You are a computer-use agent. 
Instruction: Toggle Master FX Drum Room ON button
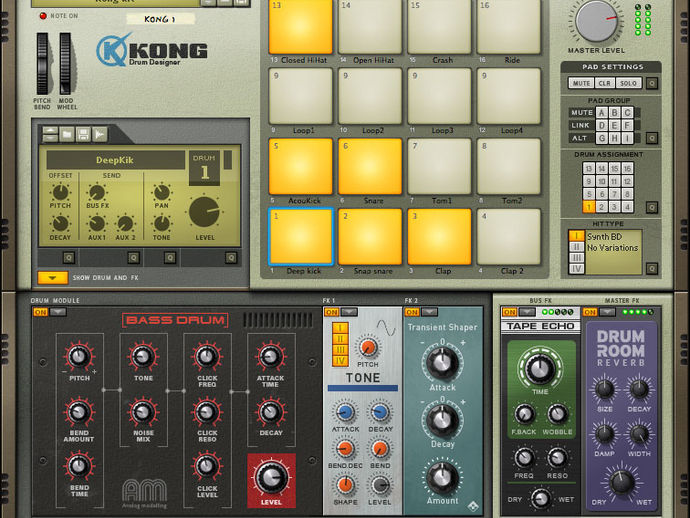[x=590, y=312]
